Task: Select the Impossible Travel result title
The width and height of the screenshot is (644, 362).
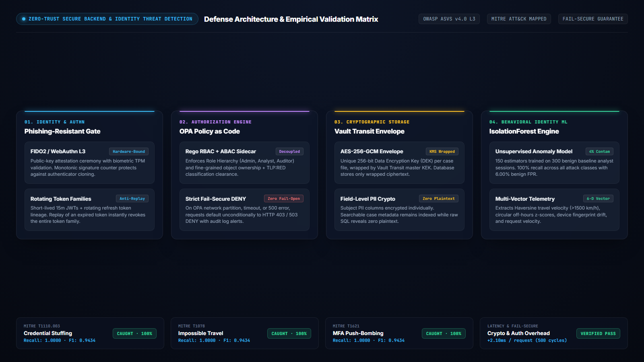Action: tap(200, 333)
